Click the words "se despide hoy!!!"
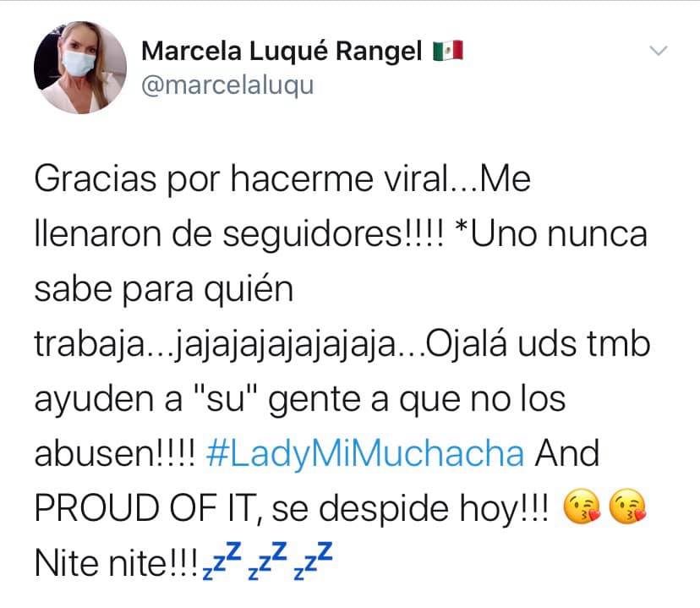Image resolution: width=700 pixels, height=608 pixels. click(x=410, y=509)
